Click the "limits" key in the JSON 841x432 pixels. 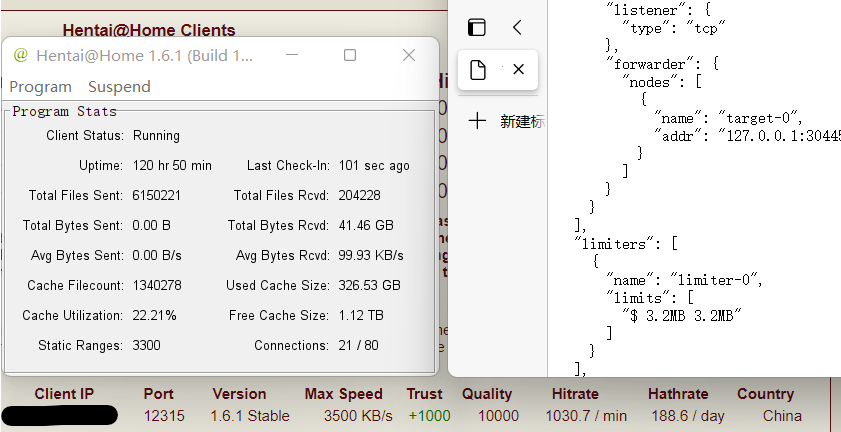(x=638, y=298)
